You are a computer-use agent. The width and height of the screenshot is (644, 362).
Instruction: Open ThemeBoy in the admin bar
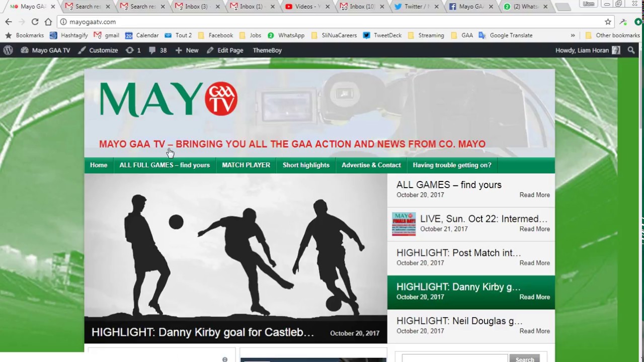click(x=267, y=50)
